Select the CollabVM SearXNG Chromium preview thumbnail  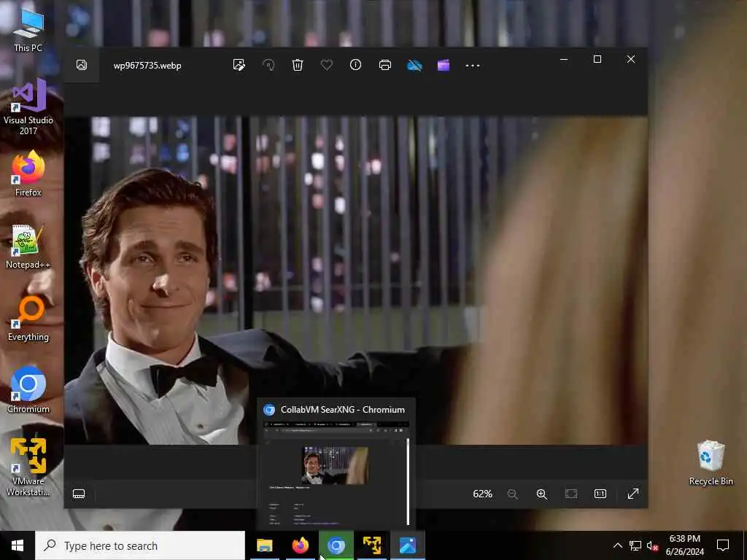[x=336, y=472]
